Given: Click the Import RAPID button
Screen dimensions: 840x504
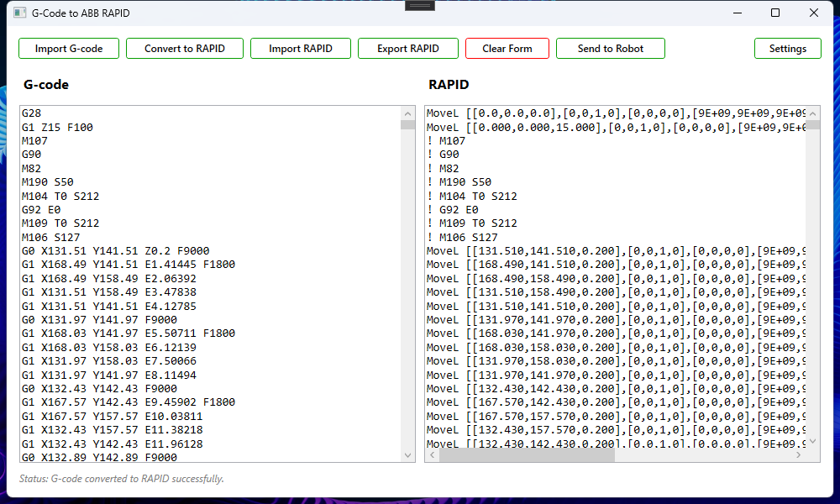Looking at the screenshot, I should click(x=301, y=49).
